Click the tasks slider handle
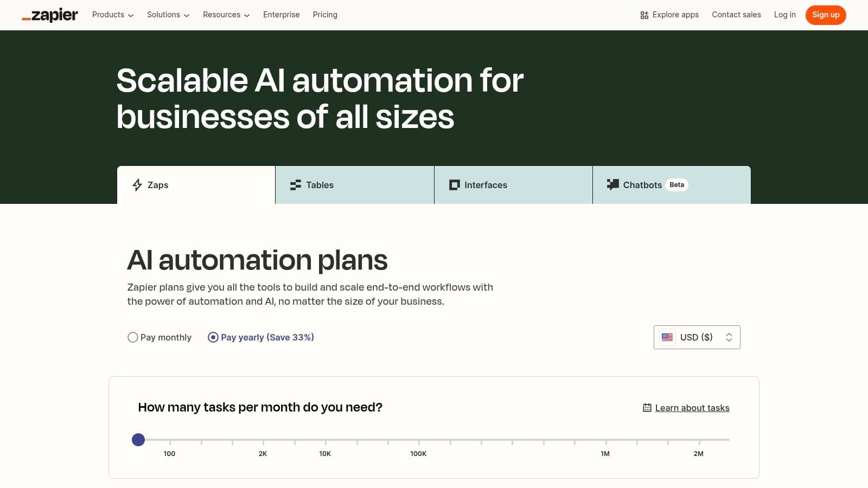Screen dimensions: 868x488 point(138,440)
